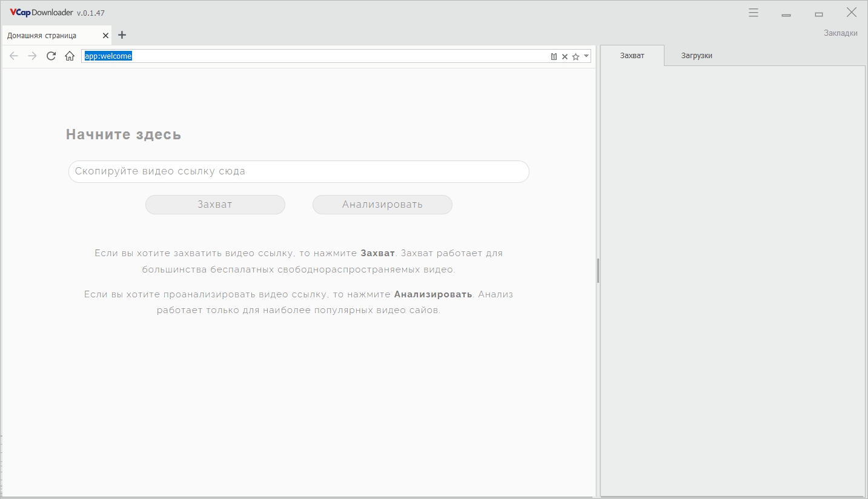Close the Домашняя страница tab
Viewport: 868px width, 499px height.
[105, 35]
